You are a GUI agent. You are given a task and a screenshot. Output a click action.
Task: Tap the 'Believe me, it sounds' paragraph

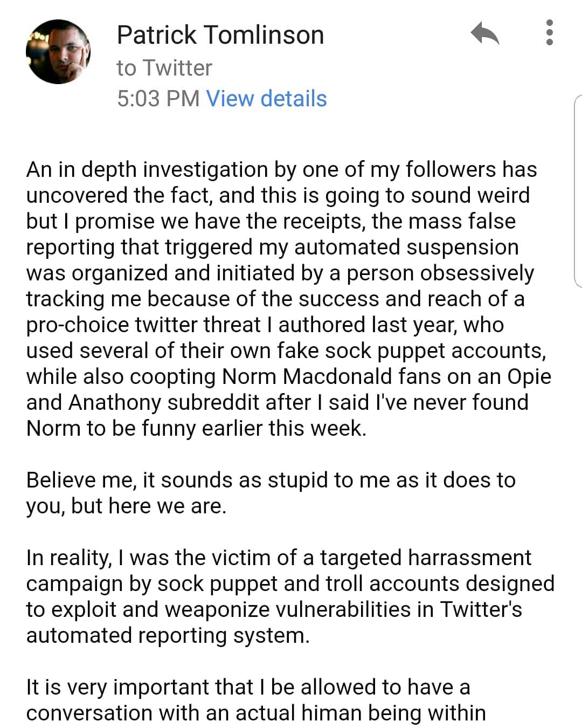pyautogui.click(x=269, y=493)
